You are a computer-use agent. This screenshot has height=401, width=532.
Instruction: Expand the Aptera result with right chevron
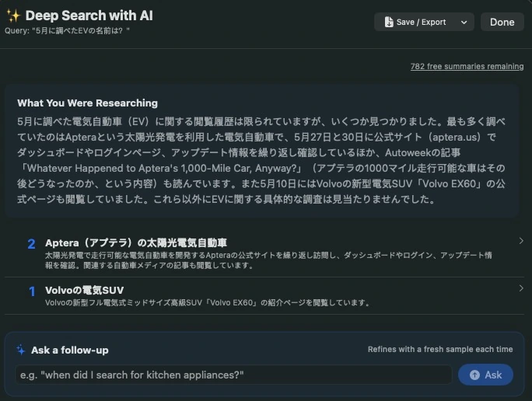[x=521, y=241]
